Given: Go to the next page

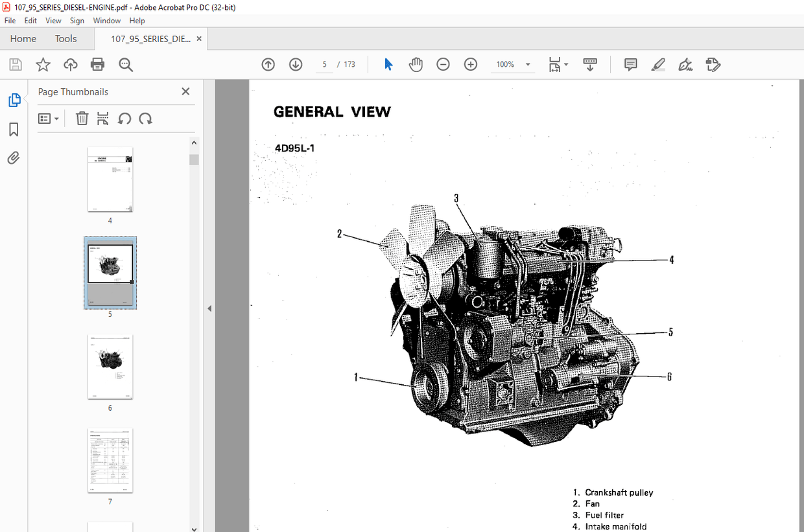Looking at the screenshot, I should click(x=295, y=64).
